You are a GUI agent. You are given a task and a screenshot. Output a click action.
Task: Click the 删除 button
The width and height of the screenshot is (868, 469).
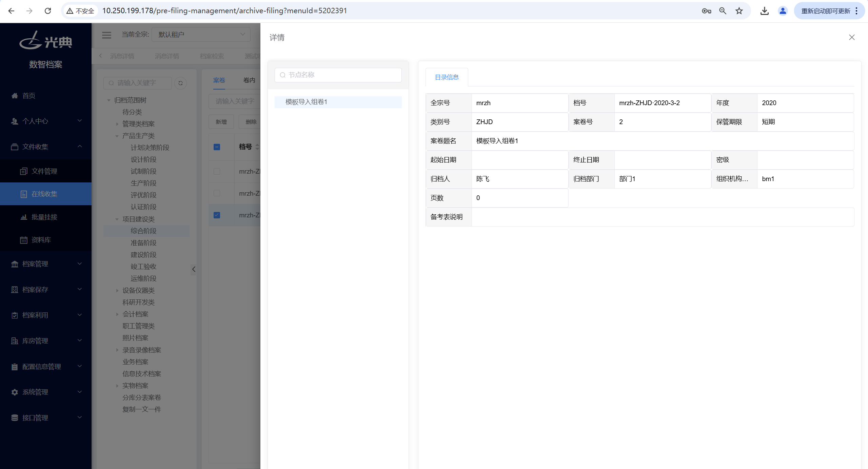pyautogui.click(x=250, y=122)
